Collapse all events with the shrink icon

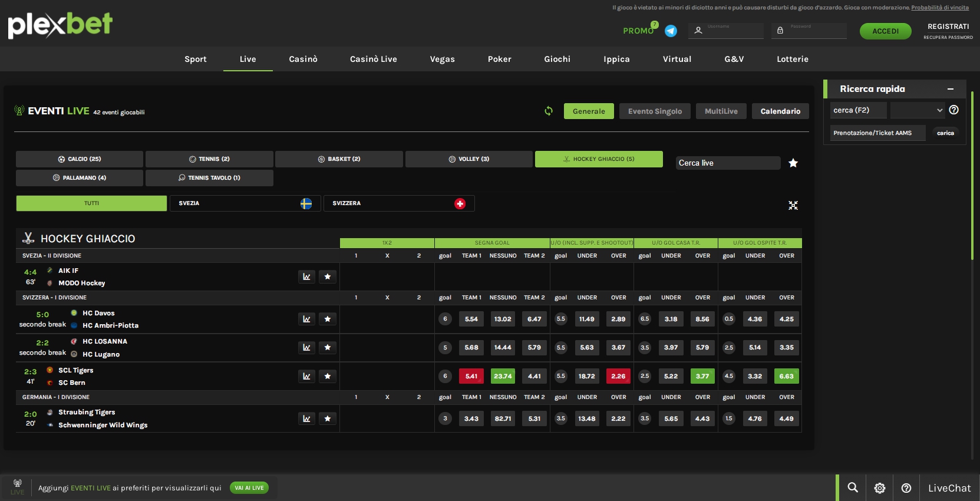point(793,205)
